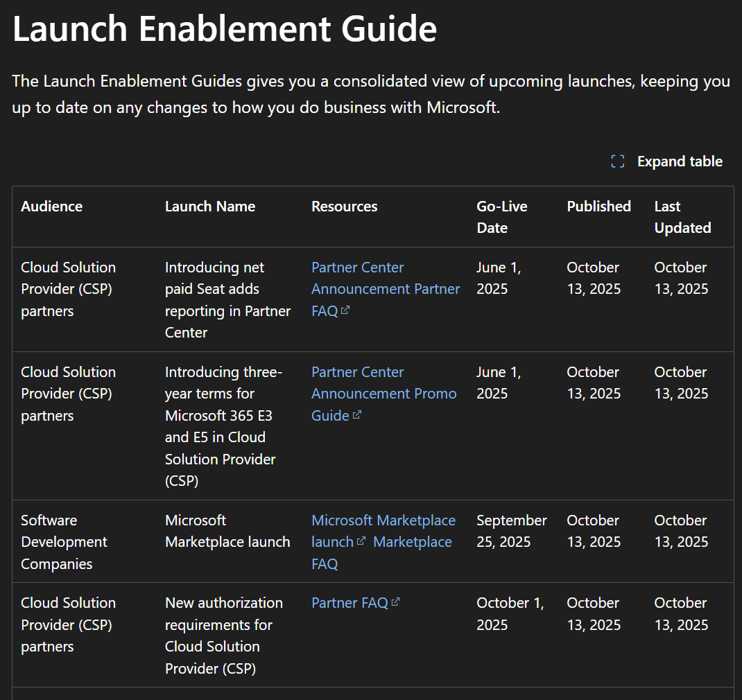742x700 pixels.
Task: Click the audience cell of the Seat adds row
Action: (68, 289)
